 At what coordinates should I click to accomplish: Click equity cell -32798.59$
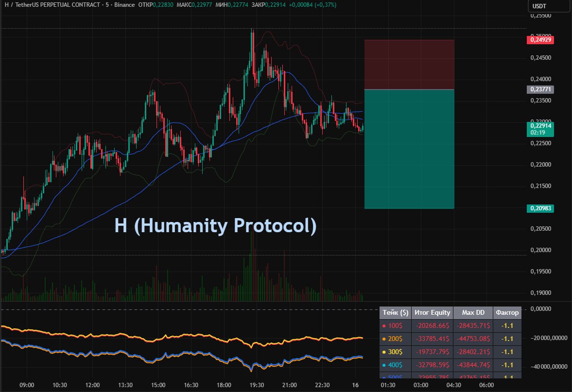(x=433, y=365)
